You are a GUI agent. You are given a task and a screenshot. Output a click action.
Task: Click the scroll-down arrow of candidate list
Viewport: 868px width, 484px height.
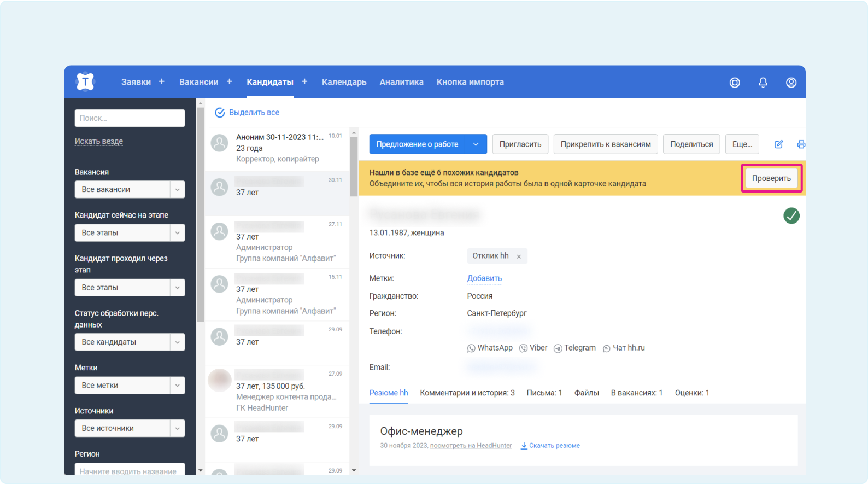(354, 470)
